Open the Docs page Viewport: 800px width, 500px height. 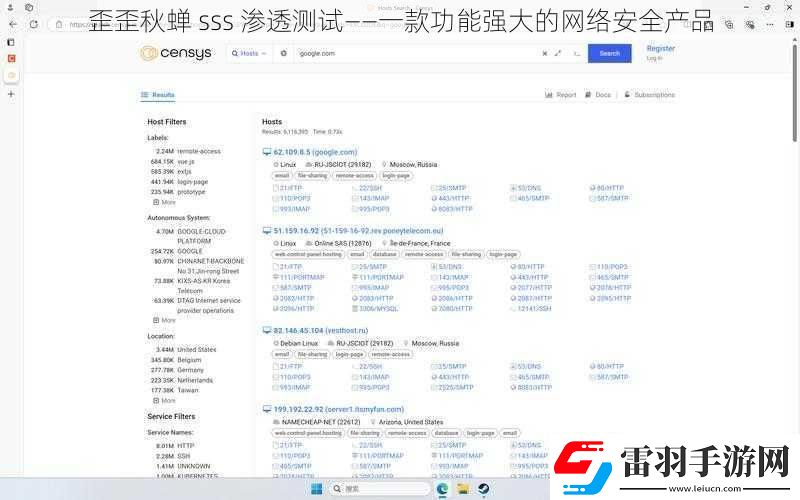click(598, 95)
